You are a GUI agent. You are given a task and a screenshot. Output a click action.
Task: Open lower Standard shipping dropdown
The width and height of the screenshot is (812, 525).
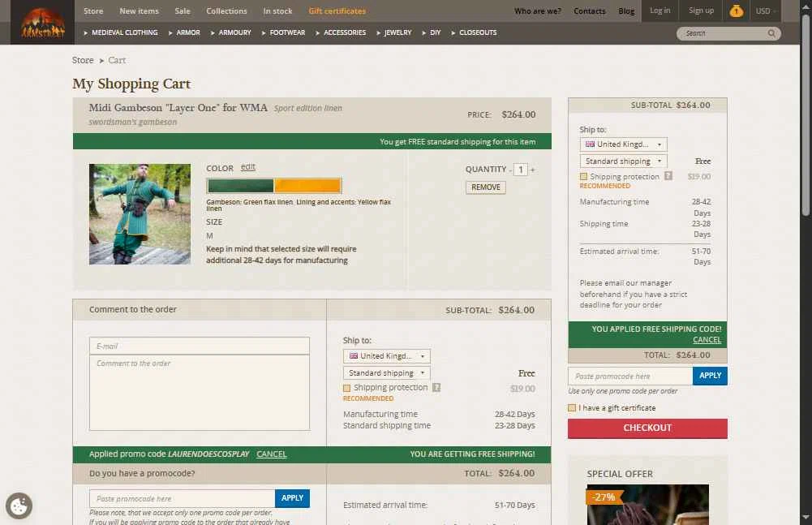click(x=386, y=373)
